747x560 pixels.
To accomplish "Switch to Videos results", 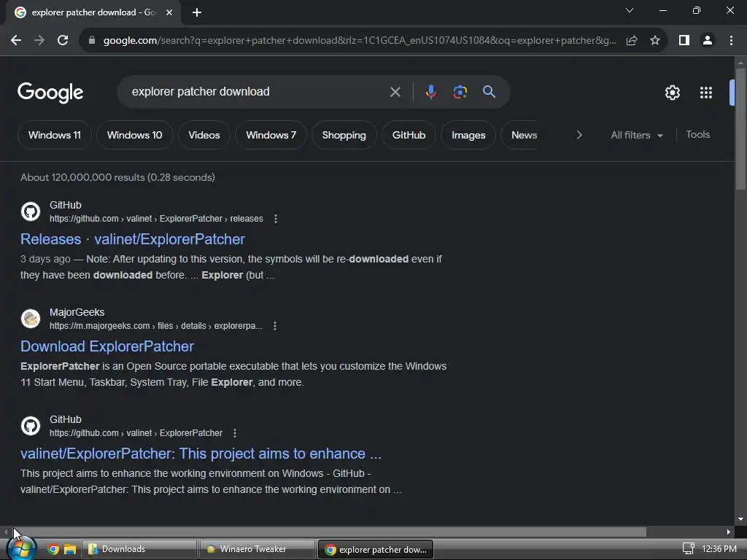I will click(x=204, y=135).
